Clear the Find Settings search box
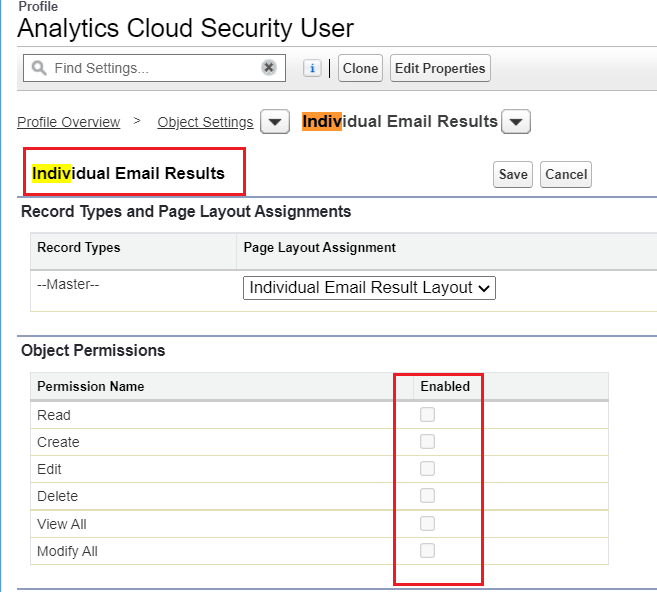The height and width of the screenshot is (592, 657). 269,68
